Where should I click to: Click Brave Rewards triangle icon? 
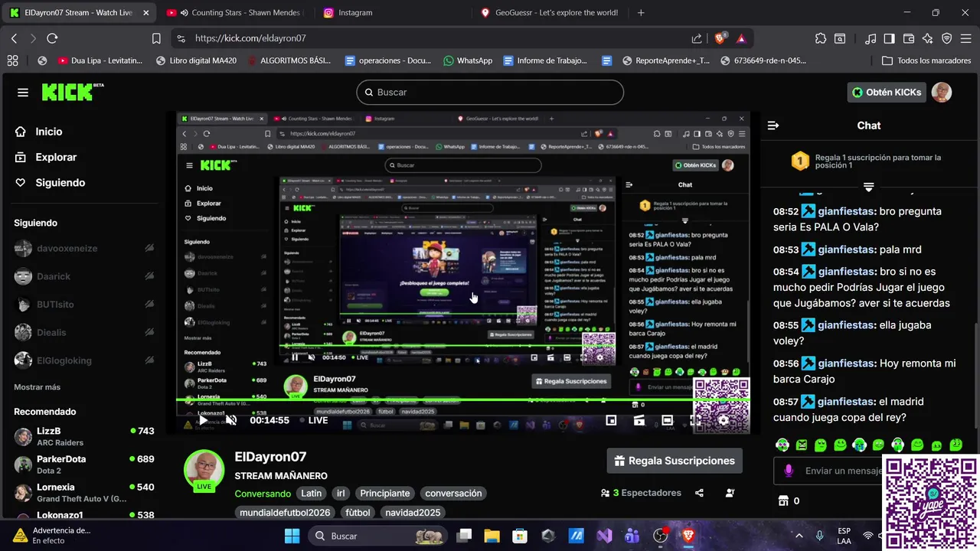(741, 38)
